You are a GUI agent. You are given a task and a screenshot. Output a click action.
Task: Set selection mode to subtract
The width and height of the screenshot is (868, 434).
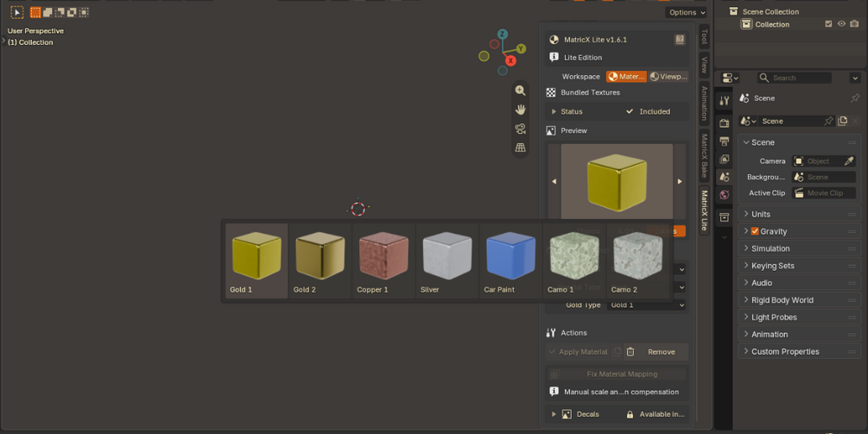(x=60, y=12)
